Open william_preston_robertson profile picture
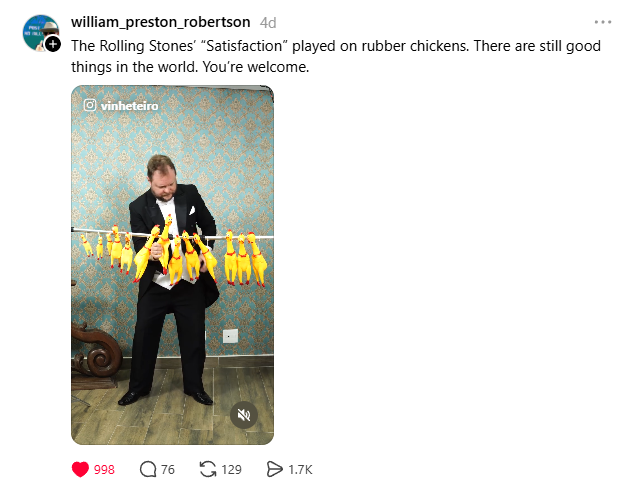This screenshot has height=492, width=627. tap(40, 33)
